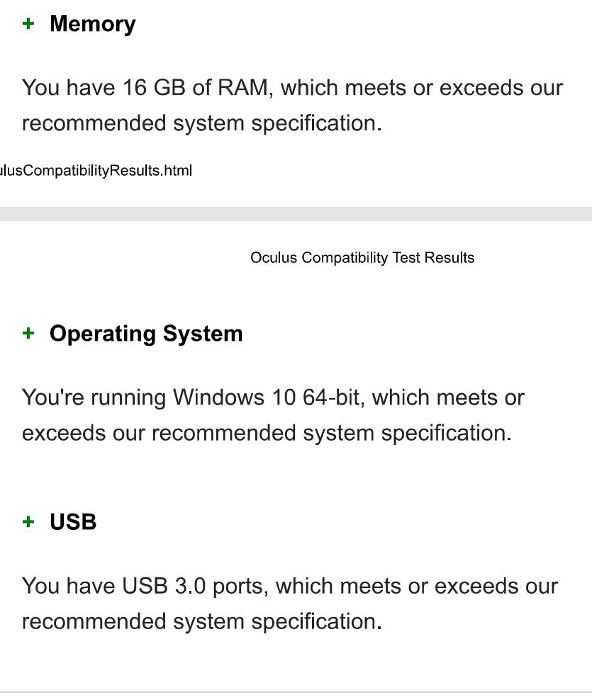Click "recommended system specification." under USB
The height and width of the screenshot is (700, 592).
(202, 622)
